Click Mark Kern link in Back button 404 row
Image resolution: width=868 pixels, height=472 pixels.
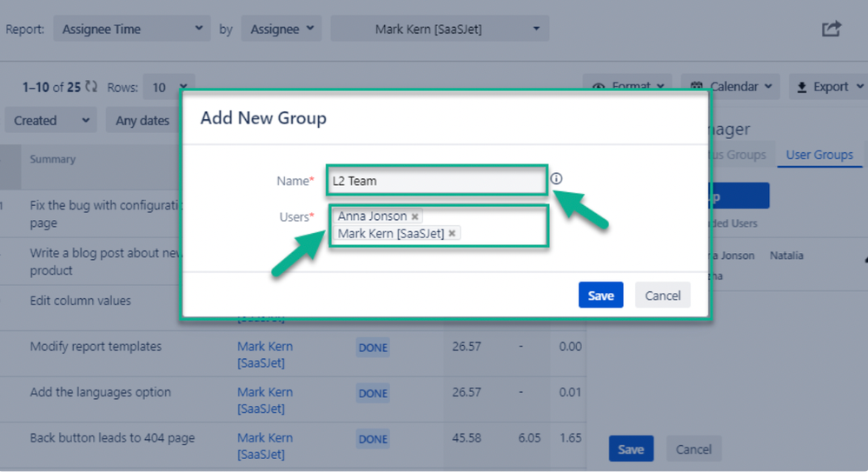click(265, 446)
